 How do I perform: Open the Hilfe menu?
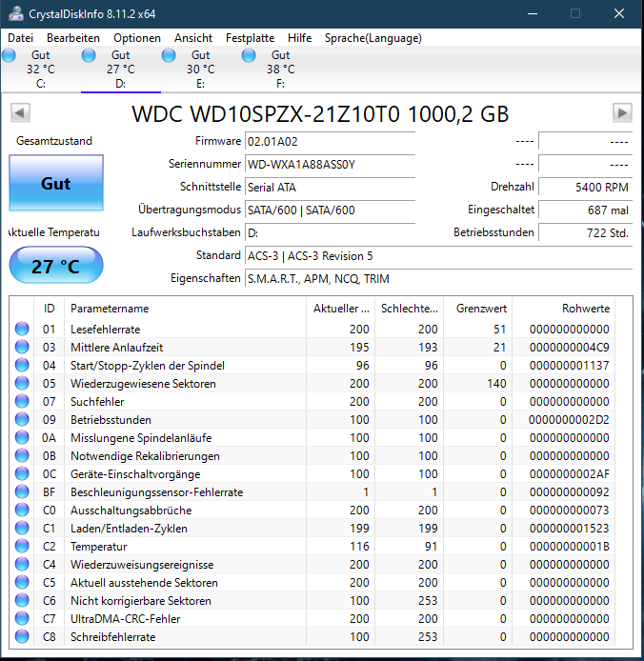tap(299, 38)
